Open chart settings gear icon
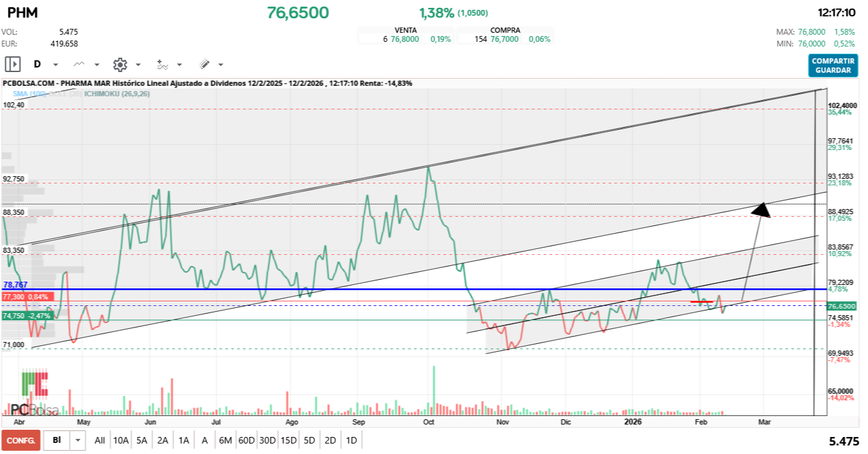868x454 pixels. [119, 64]
